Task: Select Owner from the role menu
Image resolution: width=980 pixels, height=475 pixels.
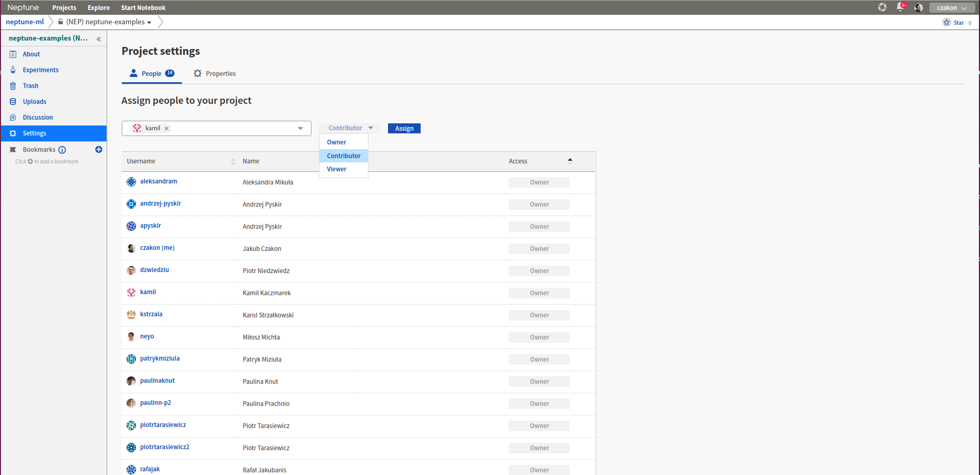Action: click(344, 142)
